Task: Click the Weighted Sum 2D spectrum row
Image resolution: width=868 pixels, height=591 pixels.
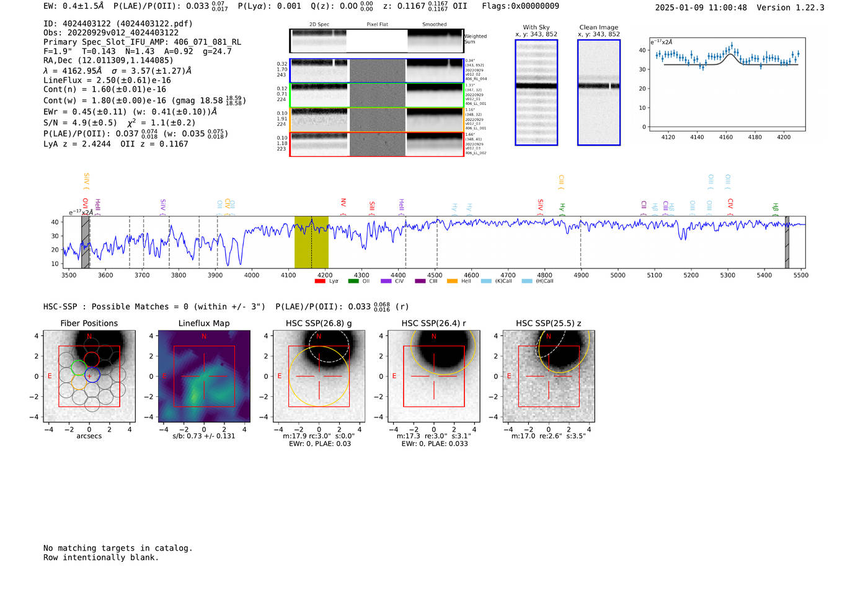Action: [x=377, y=41]
